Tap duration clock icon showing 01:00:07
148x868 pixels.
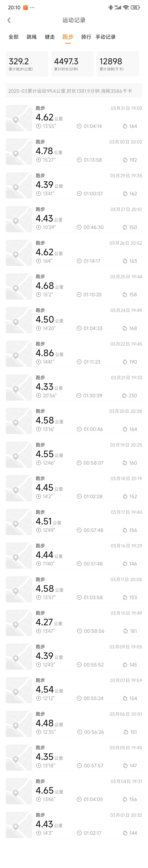point(79,193)
